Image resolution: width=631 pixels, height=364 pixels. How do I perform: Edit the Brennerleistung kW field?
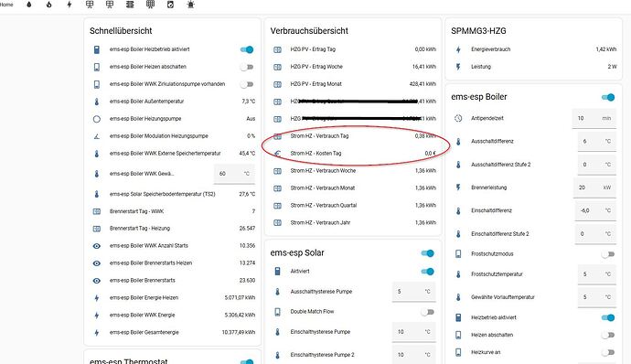[x=594, y=187]
